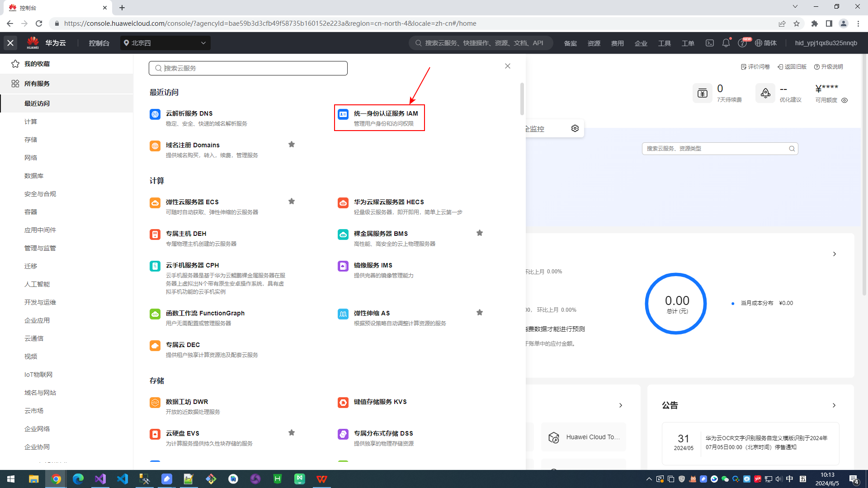Open the DNS service icon
Screen dimensions: 868x488
click(x=155, y=114)
